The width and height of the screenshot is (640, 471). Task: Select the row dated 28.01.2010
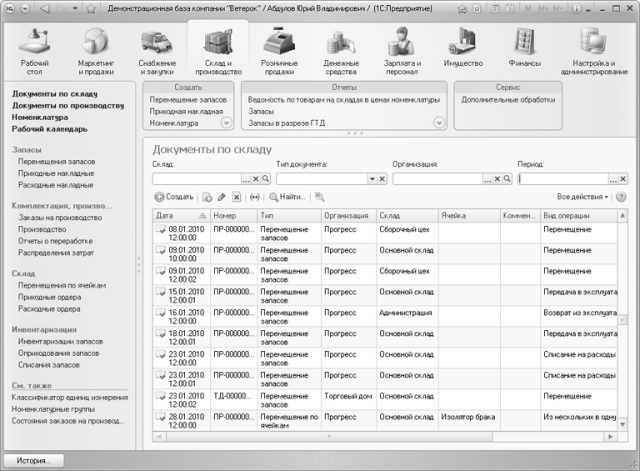pos(385,421)
